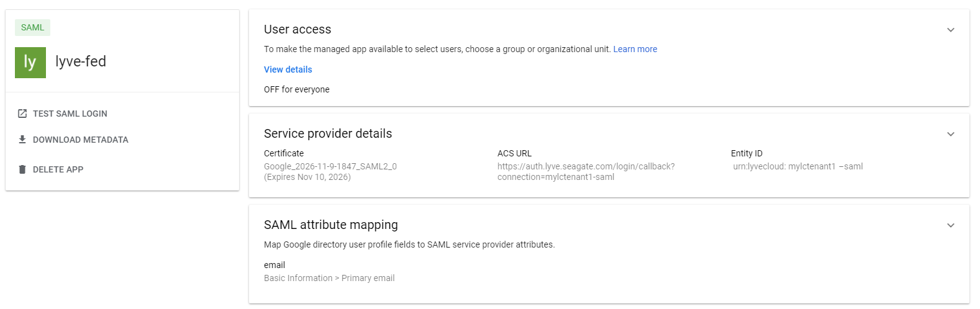Screen dimensions: 980x309
Task: Choose DOWNLOAD METADATA action
Action: point(81,140)
